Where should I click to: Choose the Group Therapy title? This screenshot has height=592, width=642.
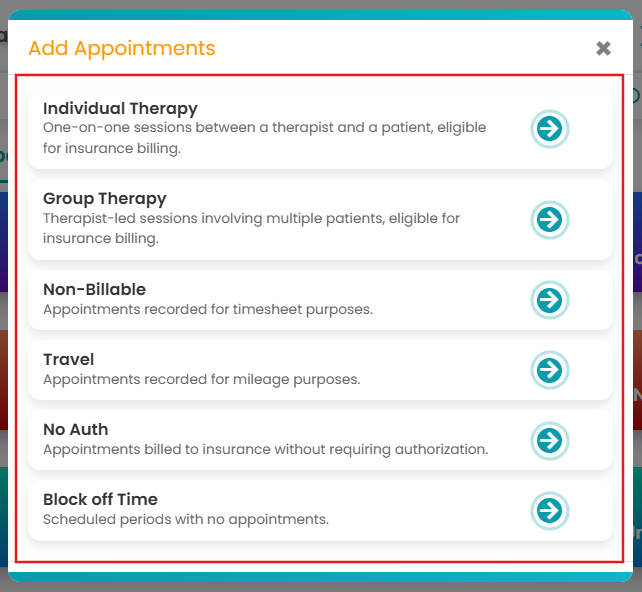104,199
